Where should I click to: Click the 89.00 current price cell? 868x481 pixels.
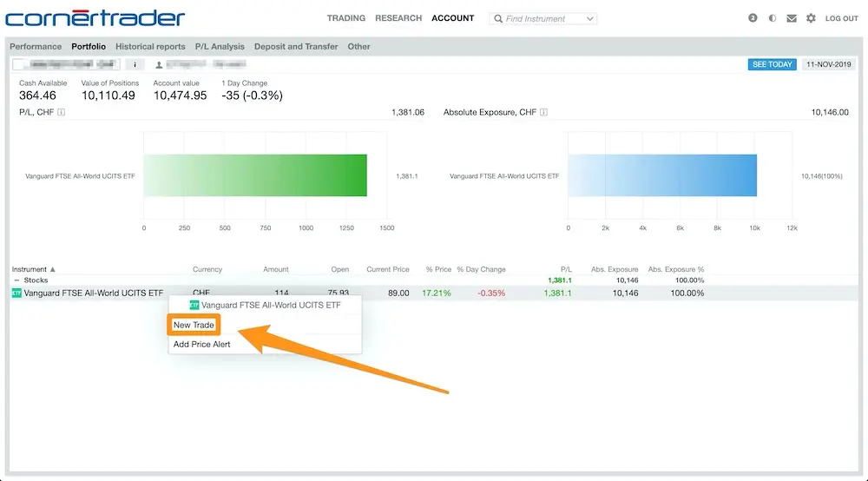(x=398, y=293)
